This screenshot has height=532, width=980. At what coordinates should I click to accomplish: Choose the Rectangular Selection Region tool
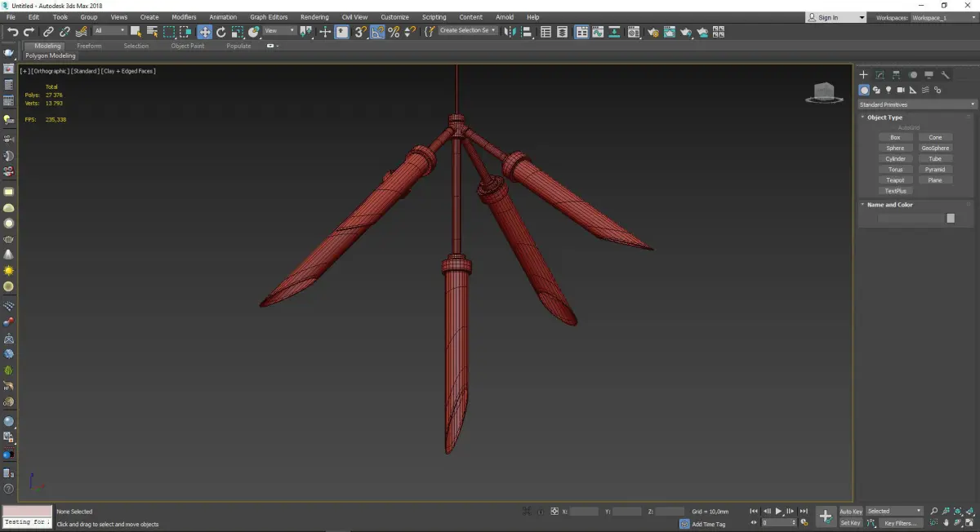169,32
